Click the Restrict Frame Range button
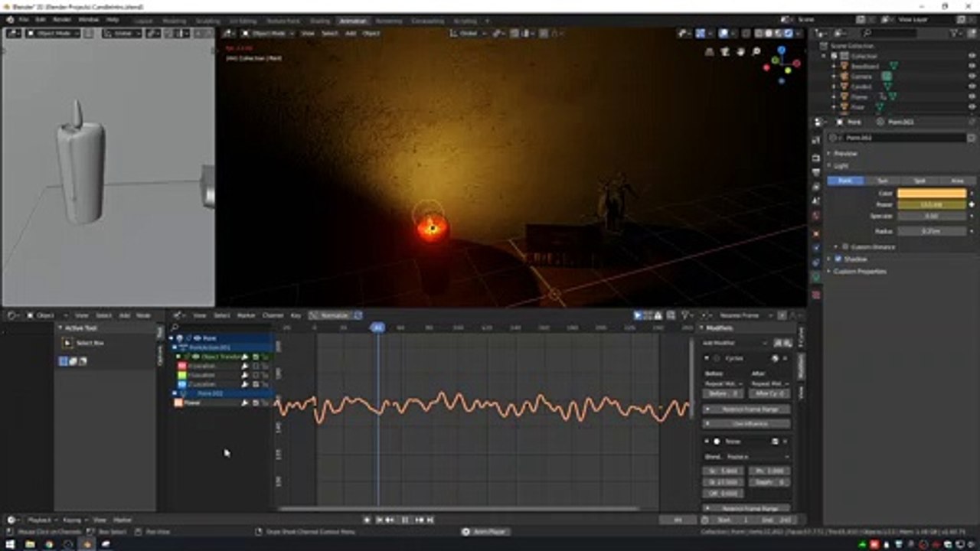The width and height of the screenshot is (980, 551). pyautogui.click(x=746, y=409)
